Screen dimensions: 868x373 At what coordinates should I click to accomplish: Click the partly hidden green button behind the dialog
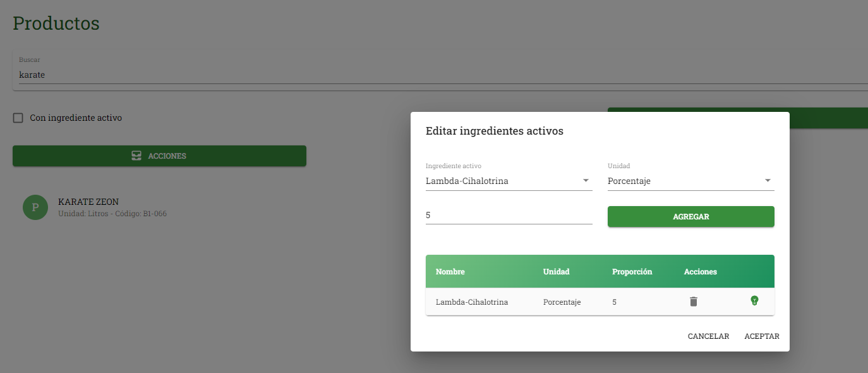829,118
